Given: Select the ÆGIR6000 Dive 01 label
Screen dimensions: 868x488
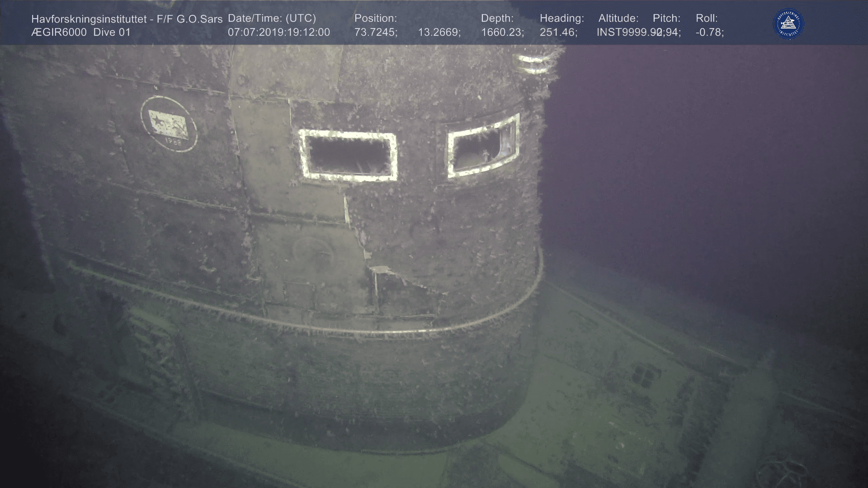Looking at the screenshot, I should (80, 32).
